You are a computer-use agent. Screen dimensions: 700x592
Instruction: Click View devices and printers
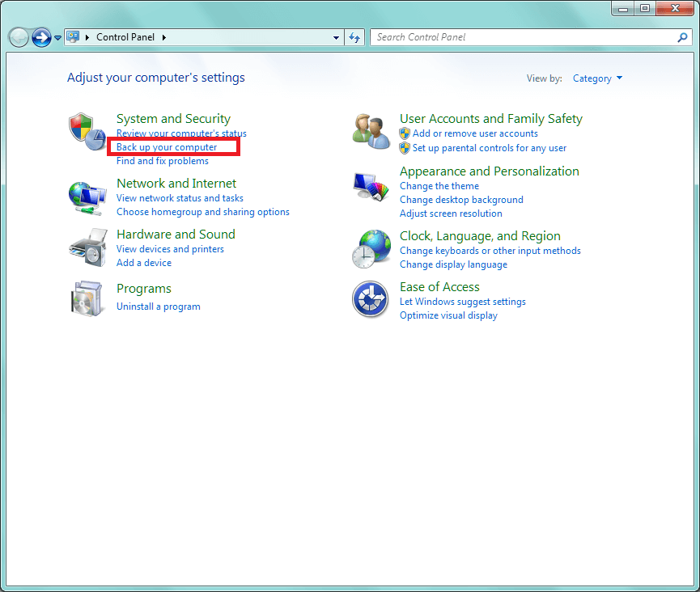click(x=170, y=249)
